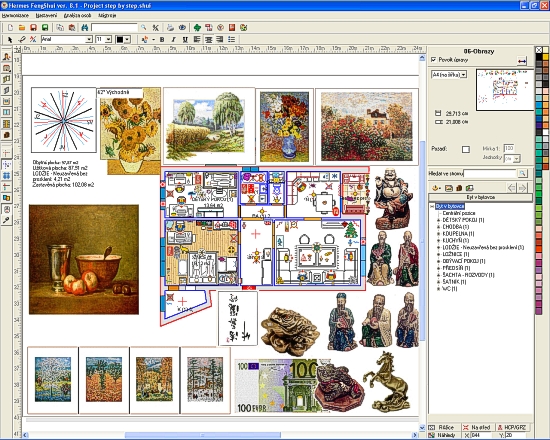Click the paste icon in top toolbar

(x=72, y=27)
